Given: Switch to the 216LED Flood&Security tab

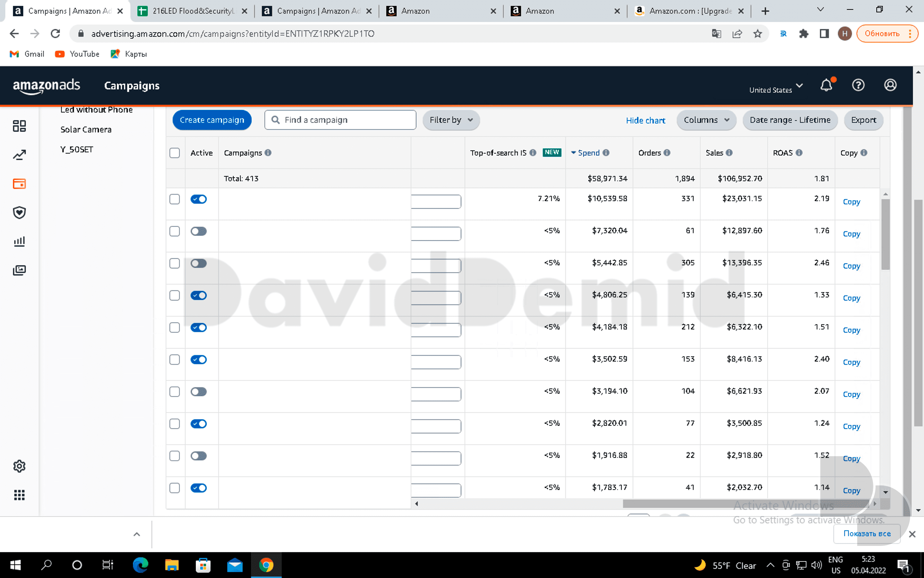Looking at the screenshot, I should tap(193, 11).
